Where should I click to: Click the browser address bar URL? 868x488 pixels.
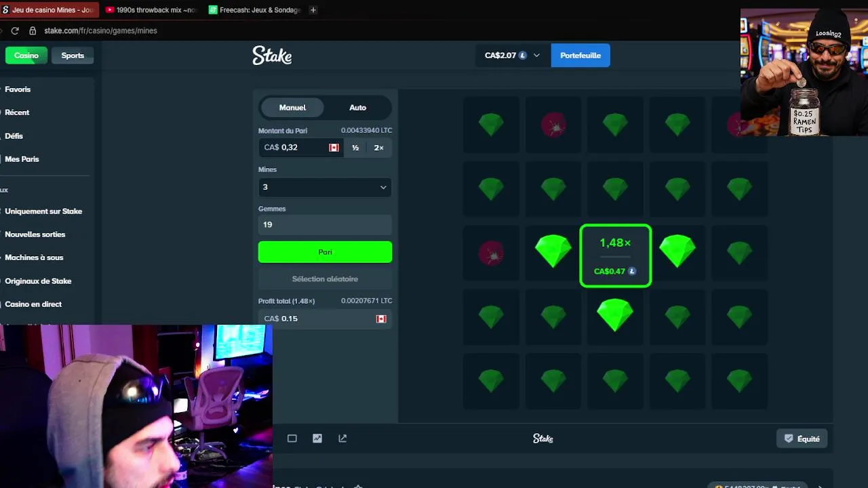[x=100, y=30]
